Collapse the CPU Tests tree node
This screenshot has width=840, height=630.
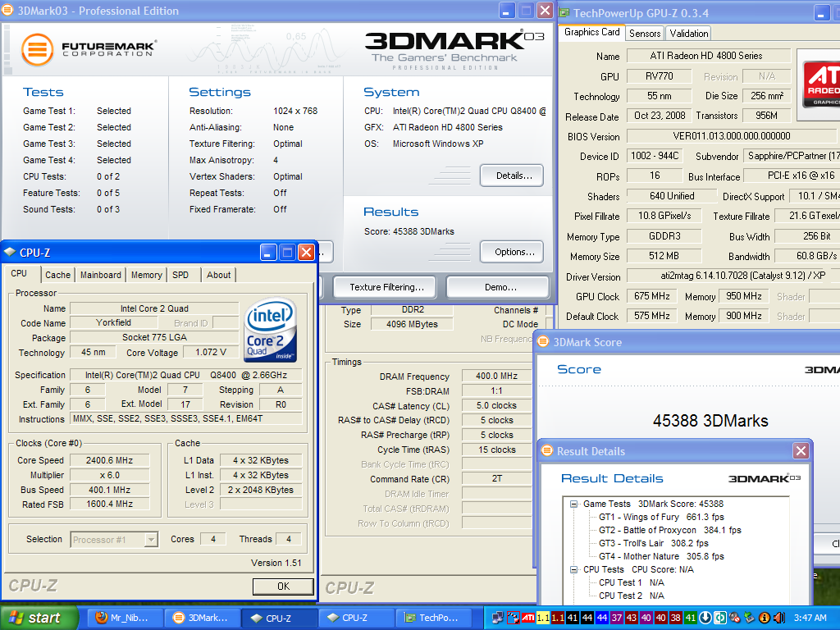[573, 569]
